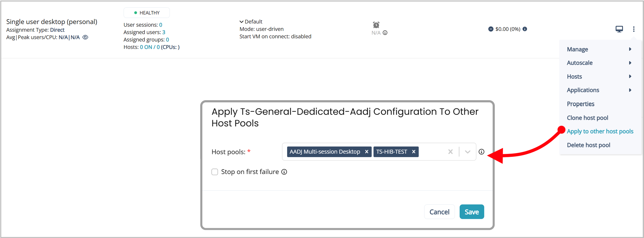Select Clone host pool menu item
The width and height of the screenshot is (644, 238).
[x=587, y=118]
